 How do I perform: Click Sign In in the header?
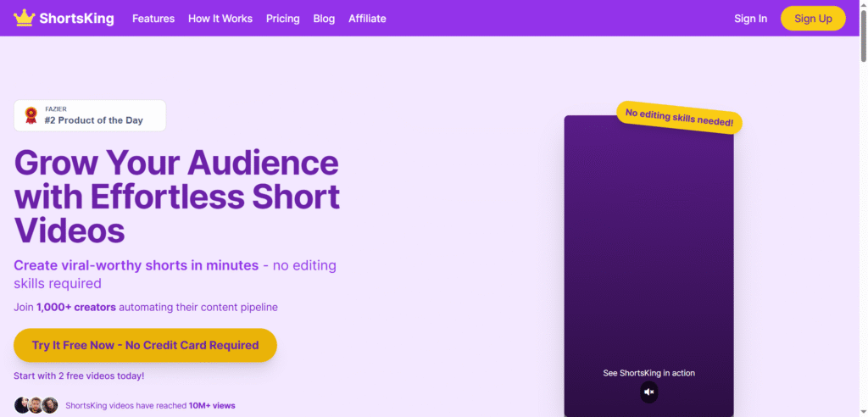point(751,19)
